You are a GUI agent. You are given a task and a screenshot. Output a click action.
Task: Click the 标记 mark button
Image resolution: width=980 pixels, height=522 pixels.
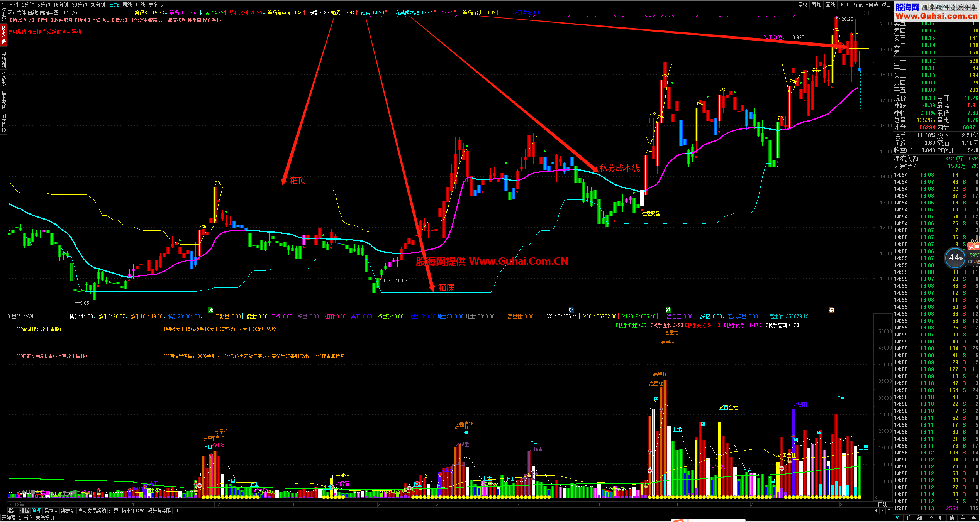click(x=858, y=5)
